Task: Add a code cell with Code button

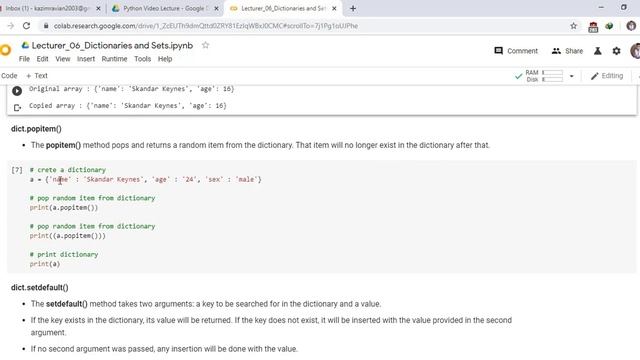Action: coord(9,76)
